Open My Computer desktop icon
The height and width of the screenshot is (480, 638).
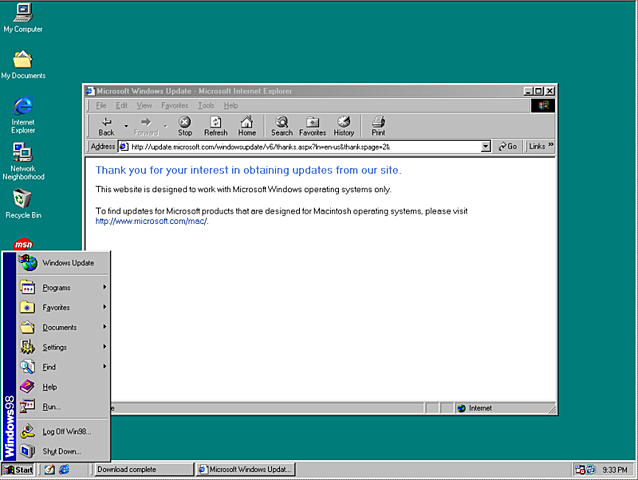pyautogui.click(x=23, y=13)
